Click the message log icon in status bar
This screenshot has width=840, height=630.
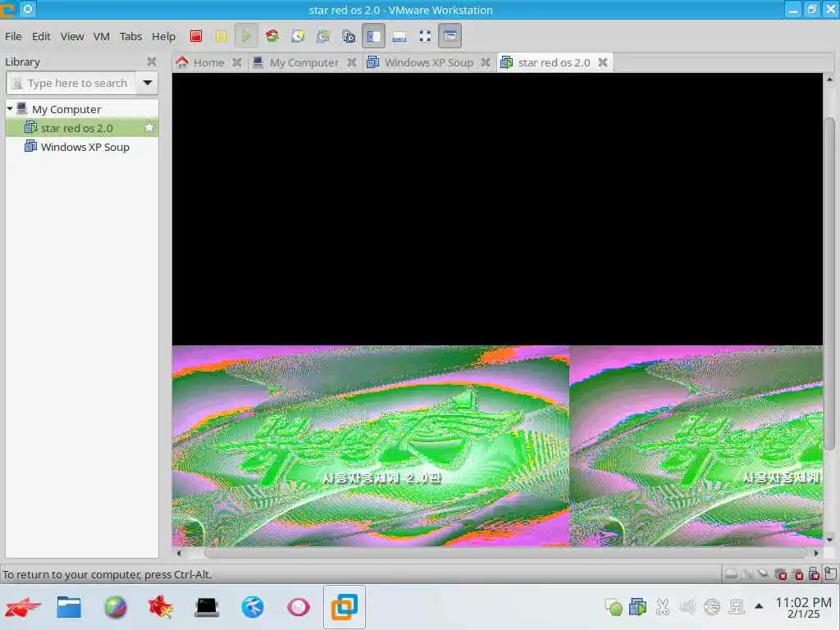pyautogui.click(x=830, y=573)
